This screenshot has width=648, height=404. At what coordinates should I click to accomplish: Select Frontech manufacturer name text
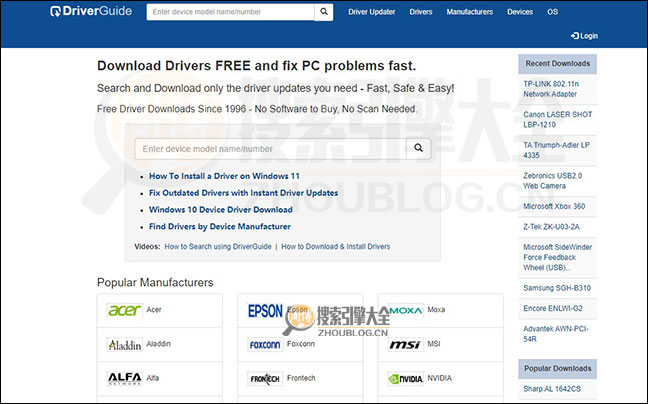point(301,378)
